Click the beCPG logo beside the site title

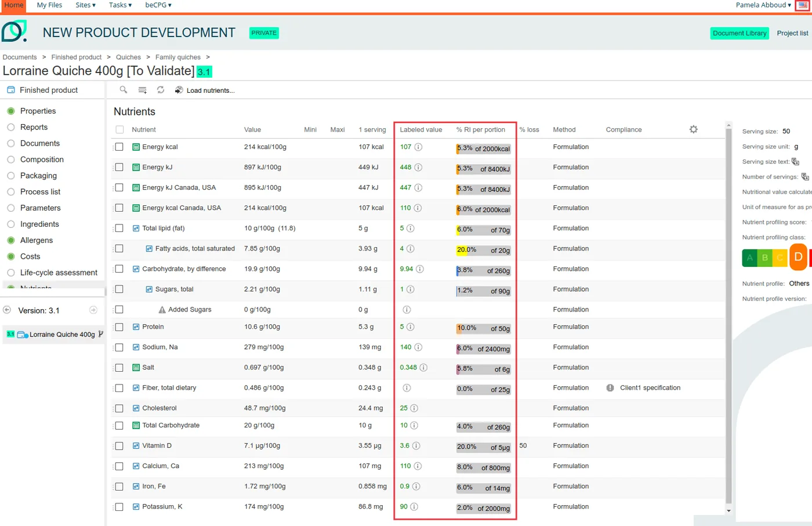click(14, 31)
